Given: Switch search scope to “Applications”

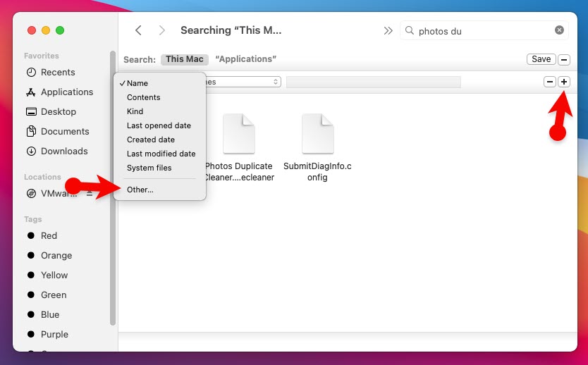Looking at the screenshot, I should [x=245, y=59].
